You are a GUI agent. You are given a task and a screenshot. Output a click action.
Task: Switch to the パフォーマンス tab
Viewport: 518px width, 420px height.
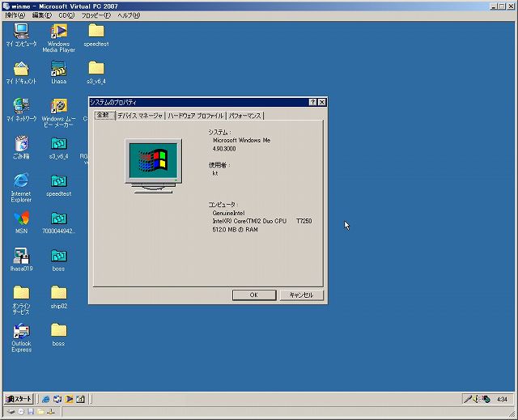coord(245,116)
